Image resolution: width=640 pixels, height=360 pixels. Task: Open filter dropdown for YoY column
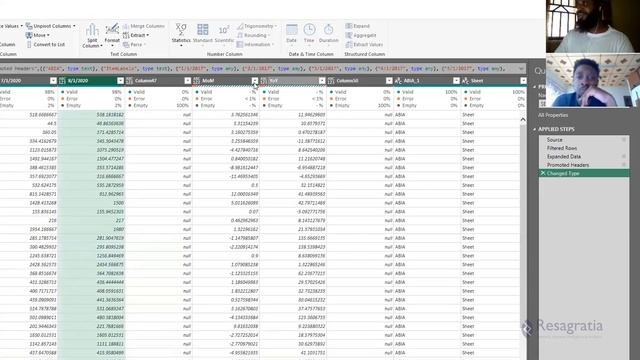(x=322, y=81)
